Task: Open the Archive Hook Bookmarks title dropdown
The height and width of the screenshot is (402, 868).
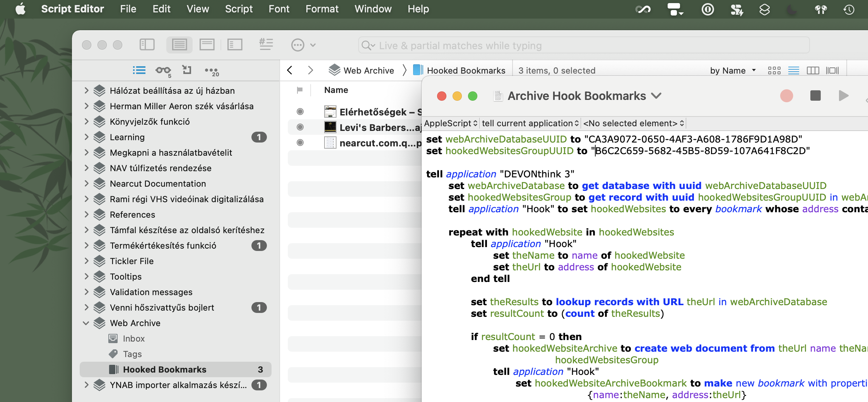Action: click(656, 96)
